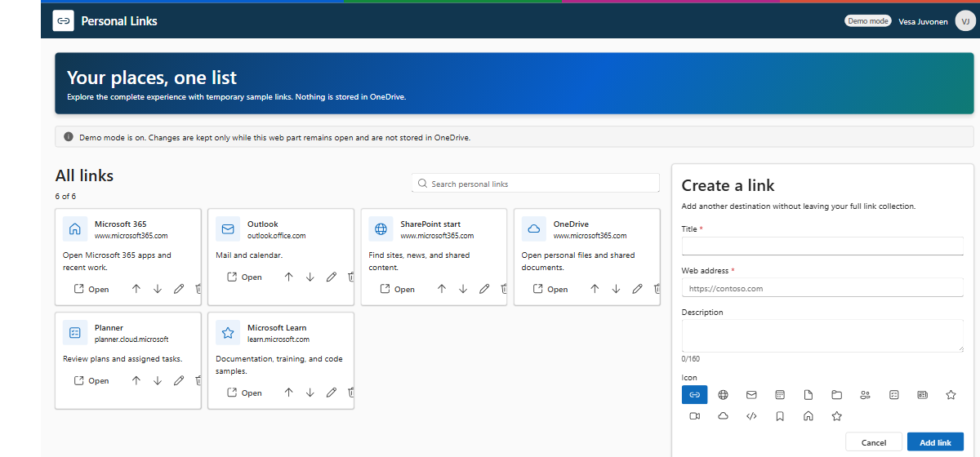Cancel the Create a link form
The width and height of the screenshot is (980, 457).
(x=874, y=442)
